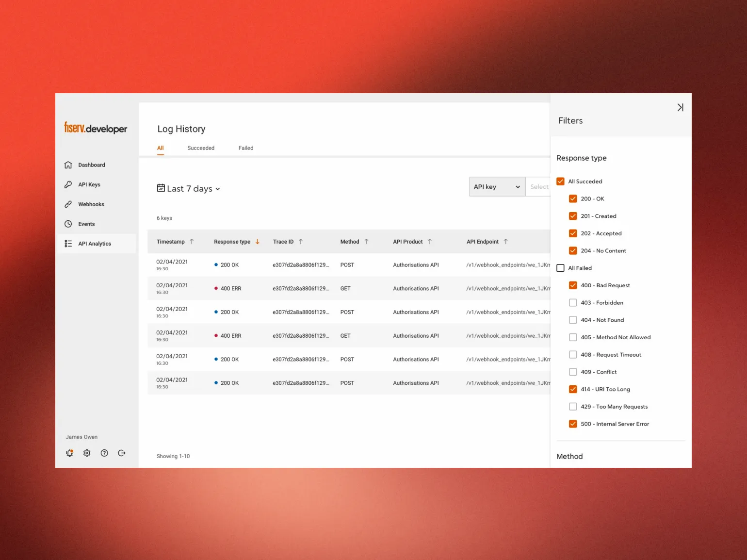747x560 pixels.
Task: Collapse the Filters panel with arrow icon
Action: (681, 107)
